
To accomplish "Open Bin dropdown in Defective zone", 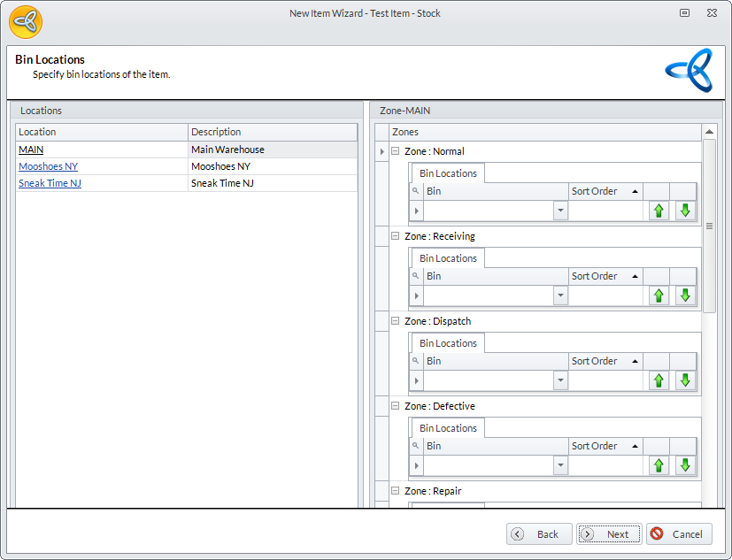I will click(560, 465).
